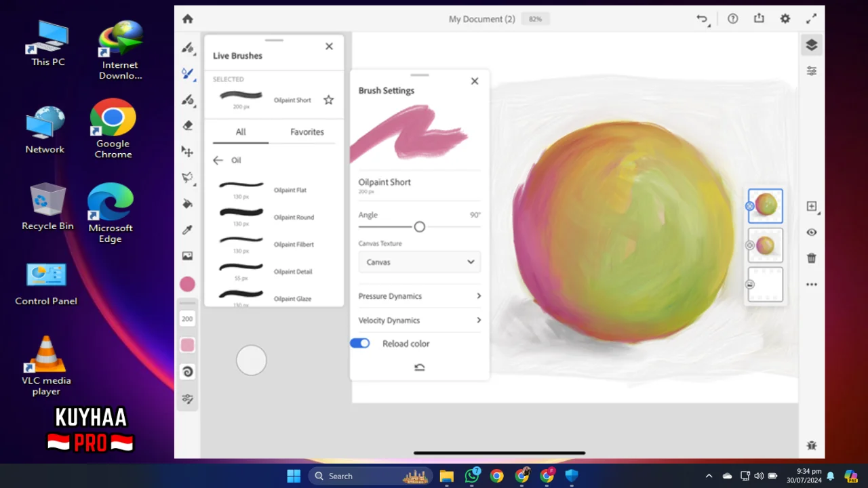This screenshot has width=868, height=488.
Task: Click the bug report icon
Action: [x=812, y=445]
